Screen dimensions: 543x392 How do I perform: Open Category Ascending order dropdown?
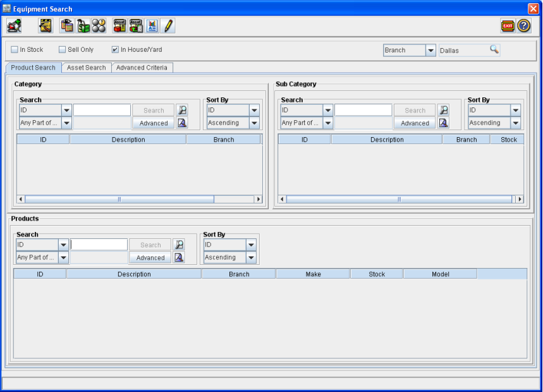click(254, 123)
